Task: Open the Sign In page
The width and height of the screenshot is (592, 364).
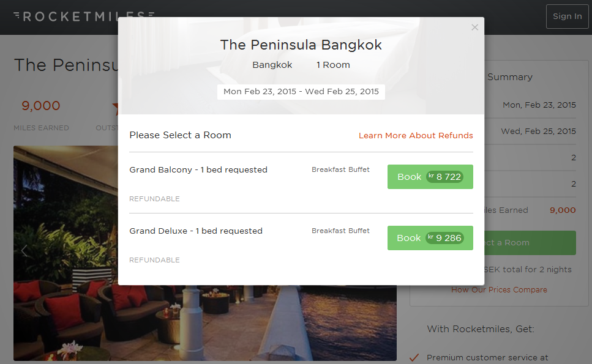Action: [x=567, y=17]
